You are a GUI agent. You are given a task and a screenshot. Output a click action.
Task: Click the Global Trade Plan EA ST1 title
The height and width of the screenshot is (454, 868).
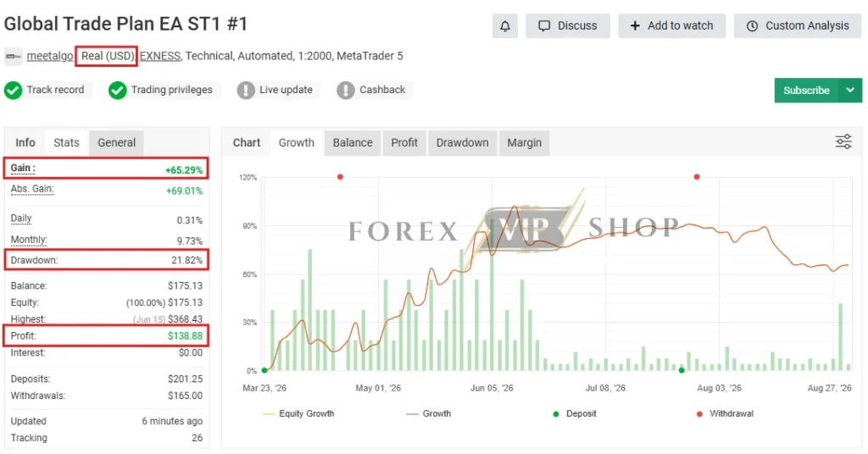point(125,24)
